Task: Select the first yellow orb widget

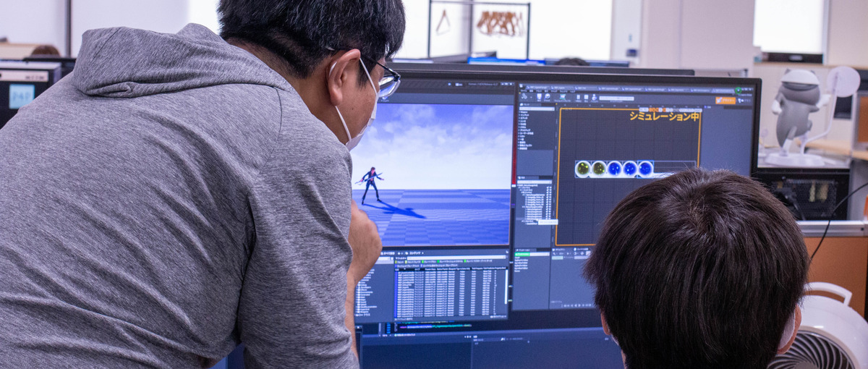Action: pos(583,169)
